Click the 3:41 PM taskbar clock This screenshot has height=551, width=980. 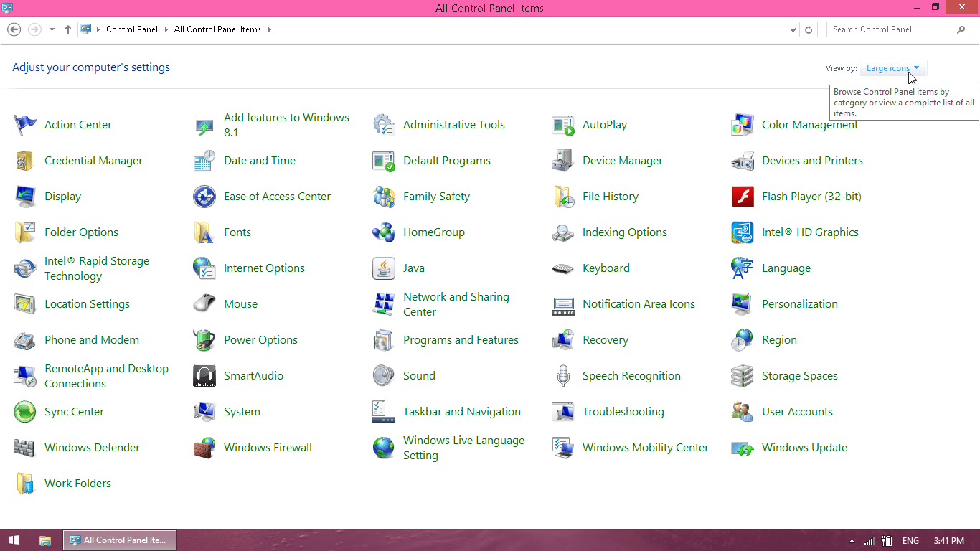tap(949, 541)
